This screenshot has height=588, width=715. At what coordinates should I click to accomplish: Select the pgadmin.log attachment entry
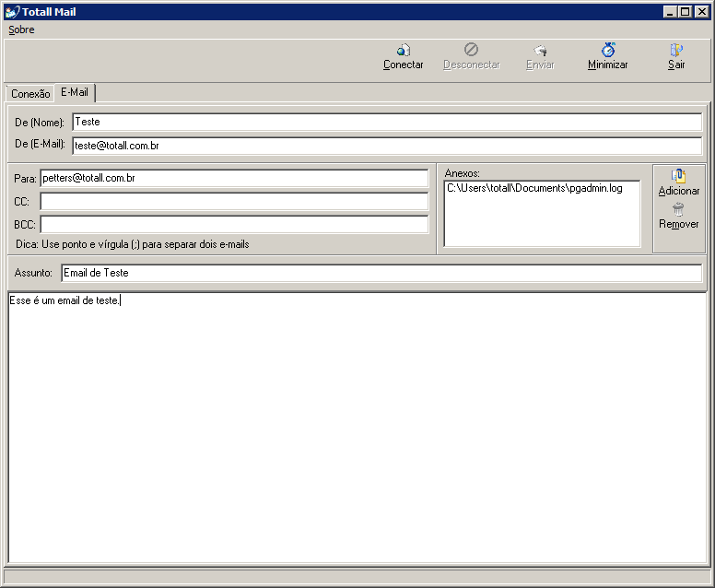[x=534, y=188]
